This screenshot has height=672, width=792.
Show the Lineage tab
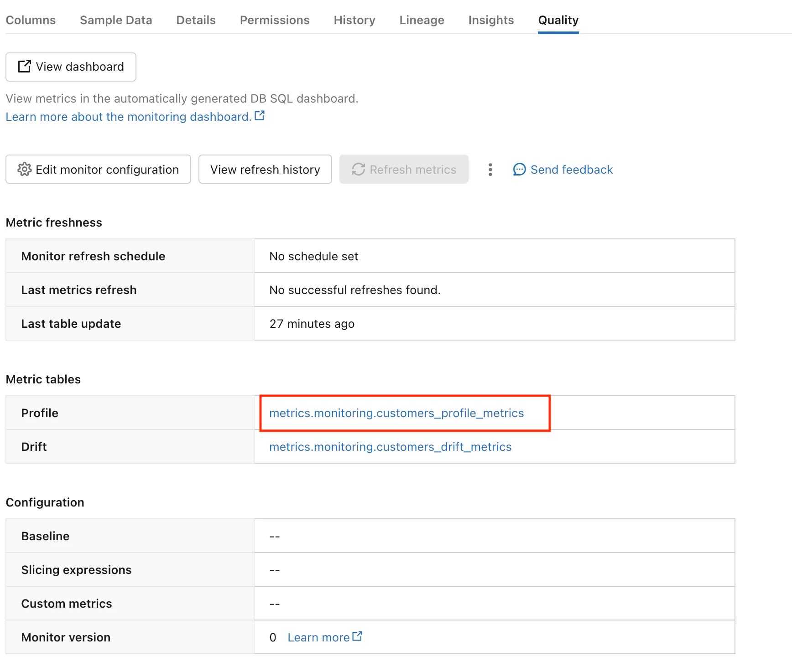pos(422,20)
